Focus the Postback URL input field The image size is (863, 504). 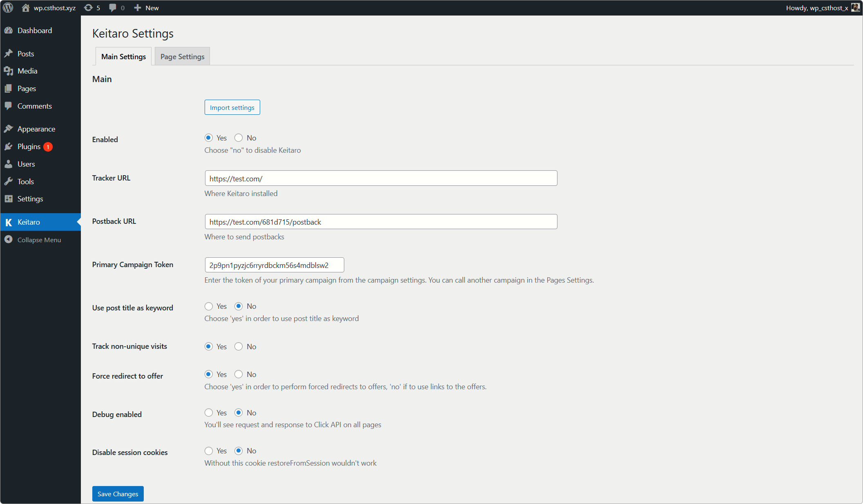(381, 222)
